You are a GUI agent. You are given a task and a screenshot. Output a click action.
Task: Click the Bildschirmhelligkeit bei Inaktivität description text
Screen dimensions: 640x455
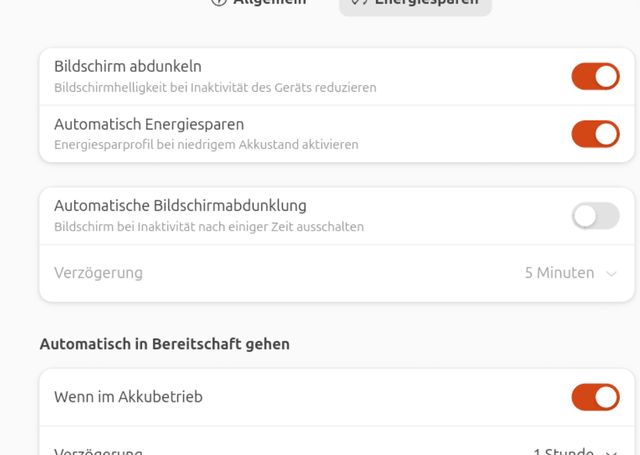tap(215, 87)
